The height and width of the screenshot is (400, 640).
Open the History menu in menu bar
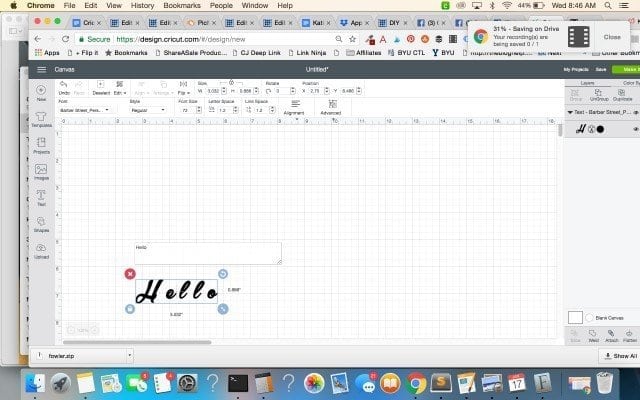[x=142, y=5]
